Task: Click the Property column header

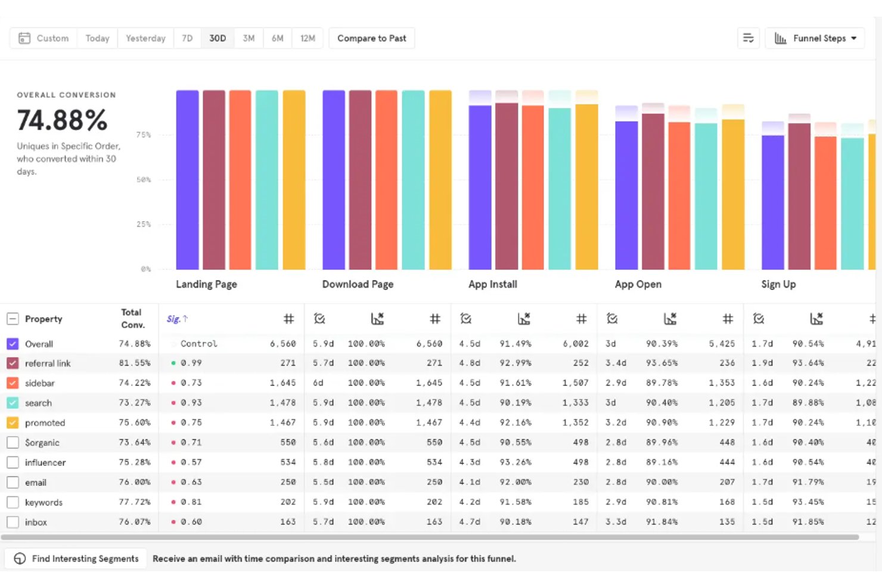Action: (44, 319)
